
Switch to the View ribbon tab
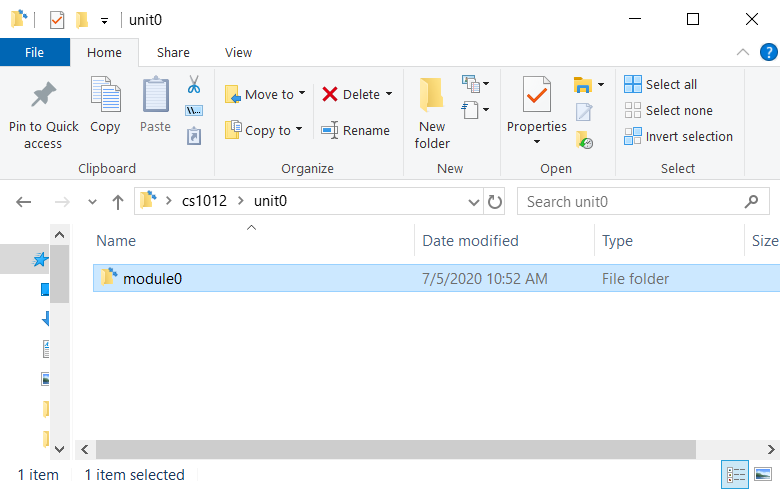[x=238, y=53]
